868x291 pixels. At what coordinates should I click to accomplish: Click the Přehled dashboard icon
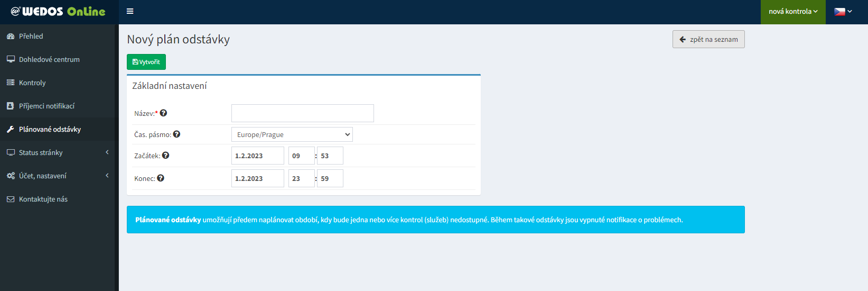[x=11, y=36]
